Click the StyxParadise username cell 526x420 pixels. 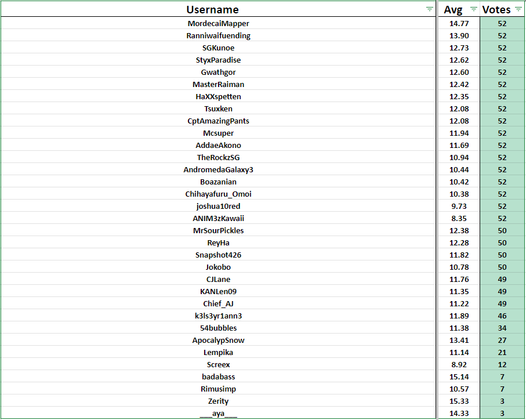point(218,60)
